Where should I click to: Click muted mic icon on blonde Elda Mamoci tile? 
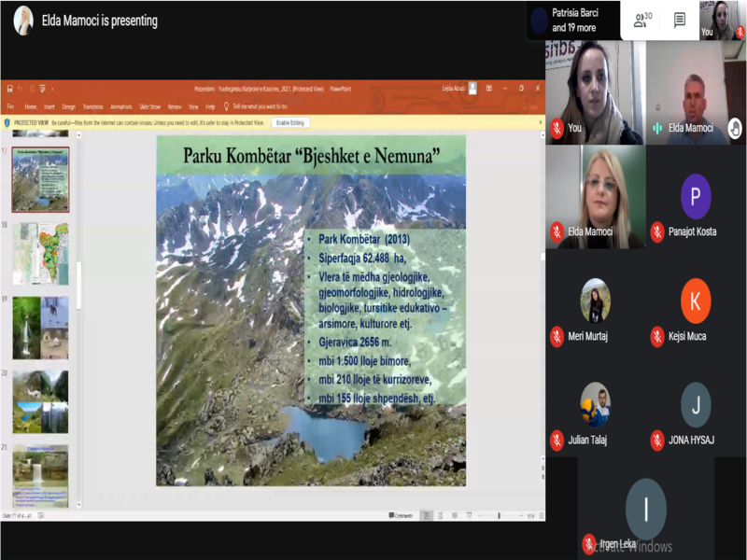[557, 231]
